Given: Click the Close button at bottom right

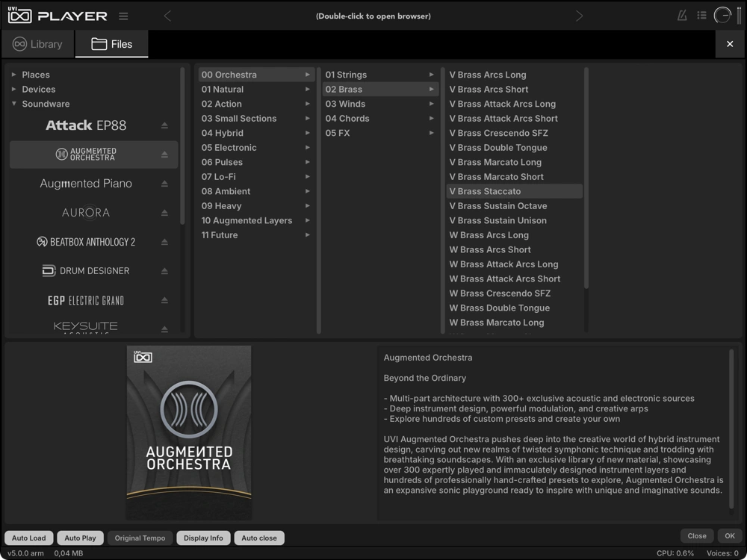Looking at the screenshot, I should pyautogui.click(x=697, y=535).
